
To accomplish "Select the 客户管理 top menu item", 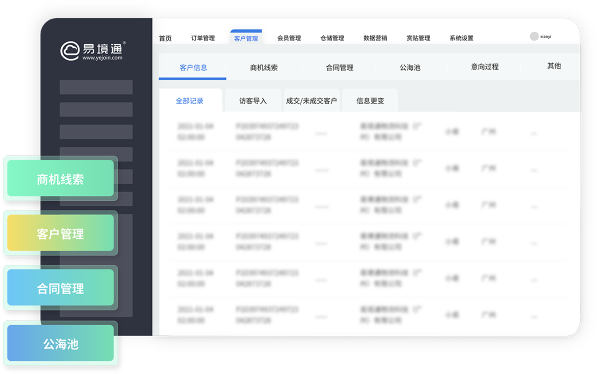I will coord(246,38).
